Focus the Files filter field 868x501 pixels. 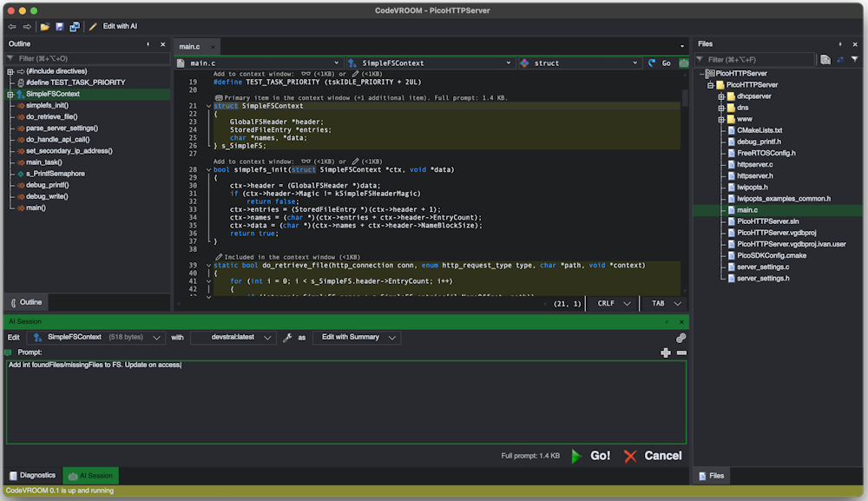[x=756, y=59]
